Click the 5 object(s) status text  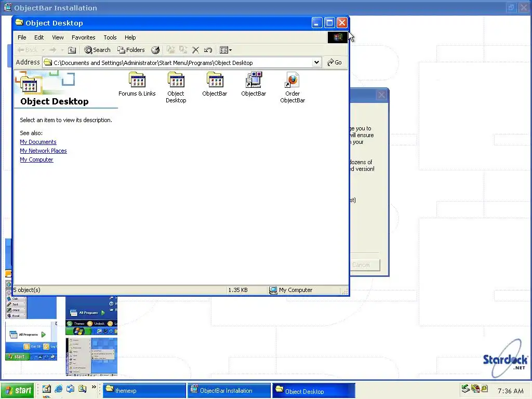(x=27, y=290)
